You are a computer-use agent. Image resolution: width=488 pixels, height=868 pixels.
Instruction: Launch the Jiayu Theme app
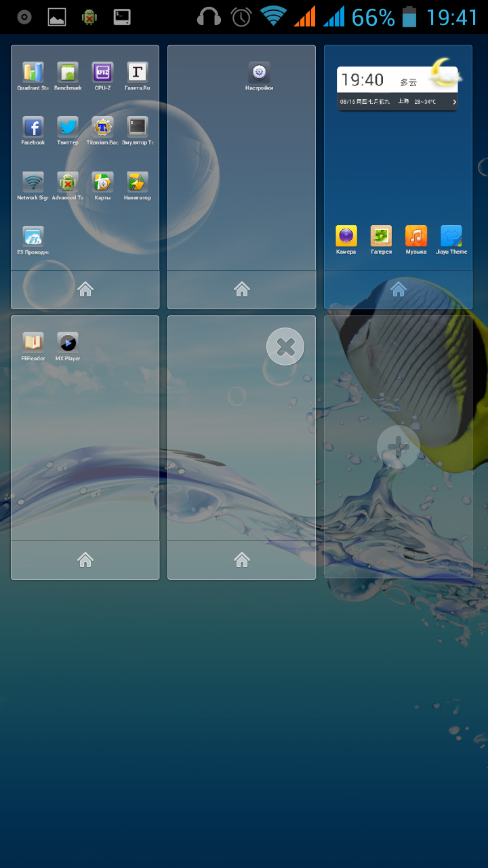point(451,236)
